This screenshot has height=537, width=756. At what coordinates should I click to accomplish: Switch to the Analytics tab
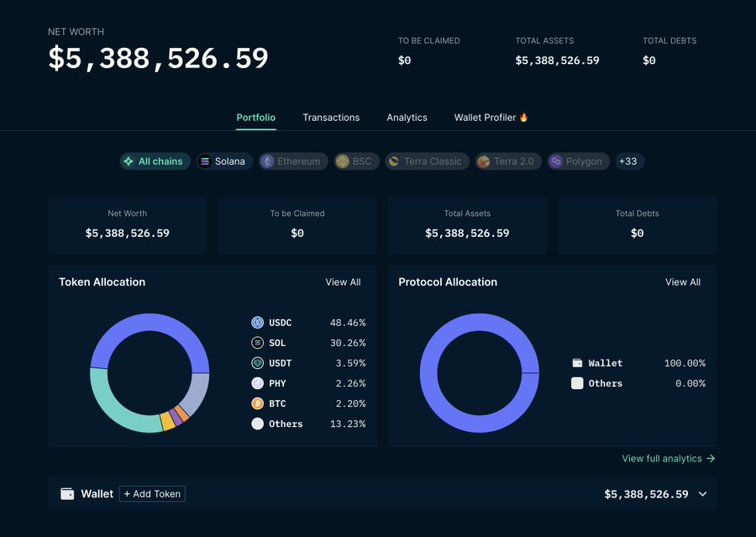(407, 118)
